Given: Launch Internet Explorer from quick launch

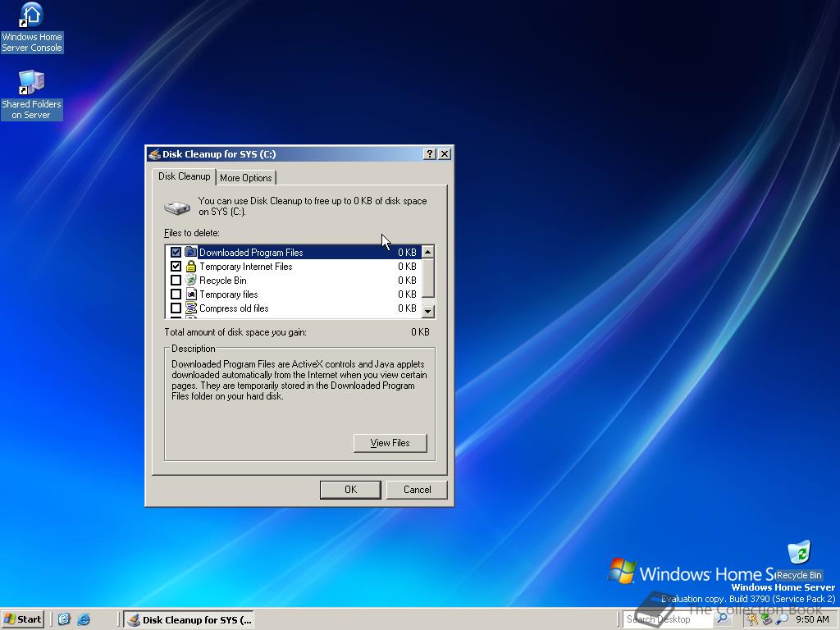Looking at the screenshot, I should point(84,619).
